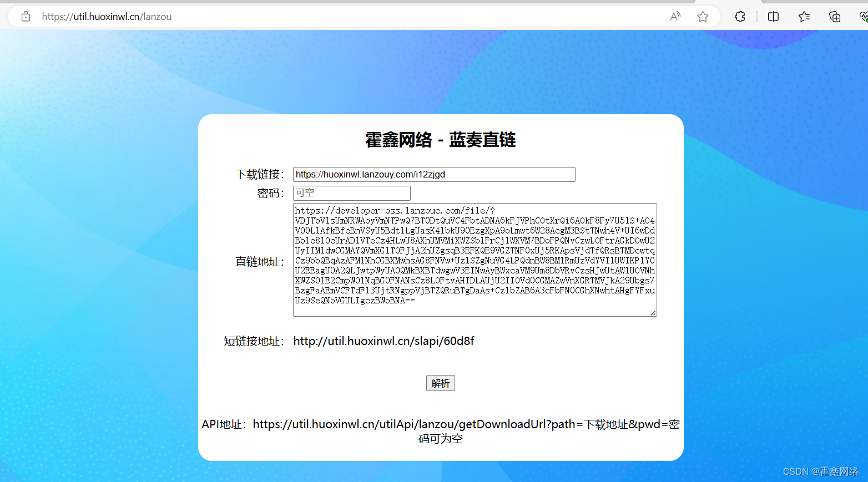Click inside the direct link textarea

click(475, 260)
